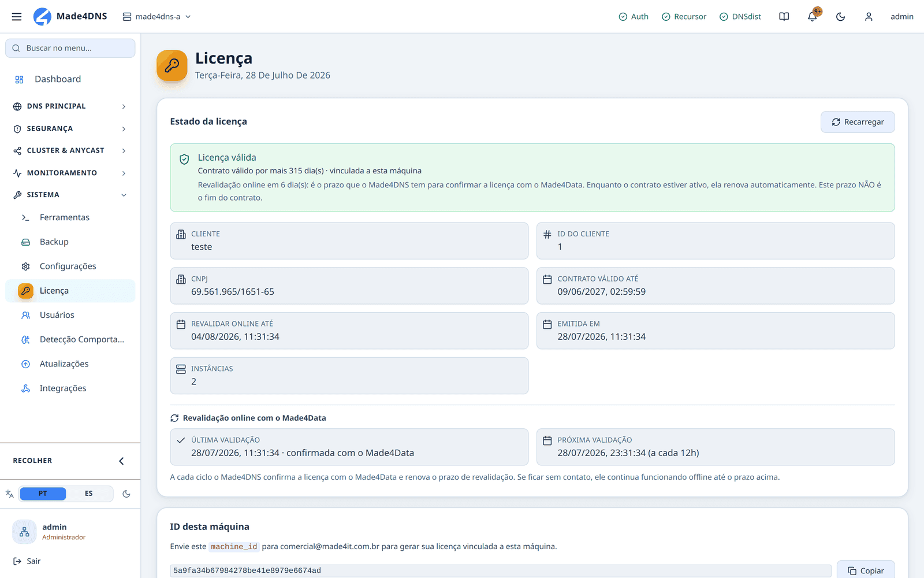Open the hamburger menu icon
Screen dimensions: 924x578
(17, 17)
